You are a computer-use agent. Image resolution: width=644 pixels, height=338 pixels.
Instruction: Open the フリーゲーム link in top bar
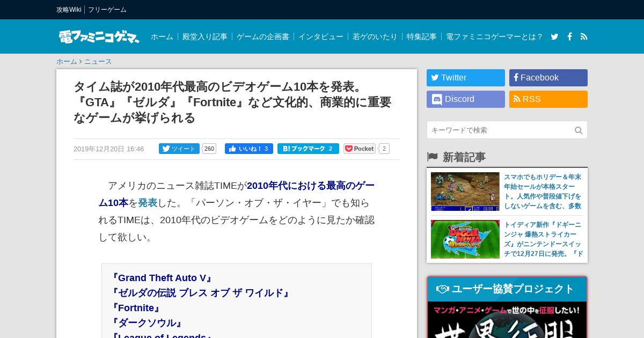pos(107,10)
